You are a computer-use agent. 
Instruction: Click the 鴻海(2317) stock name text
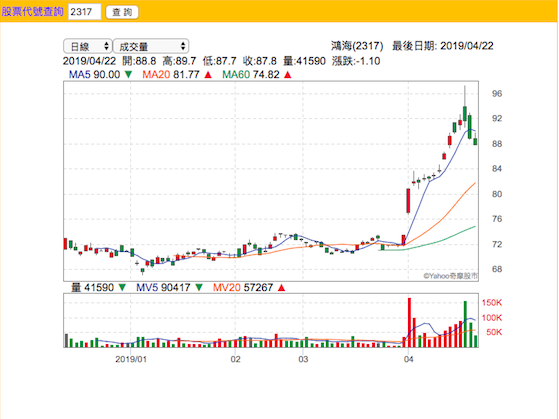pos(357,46)
